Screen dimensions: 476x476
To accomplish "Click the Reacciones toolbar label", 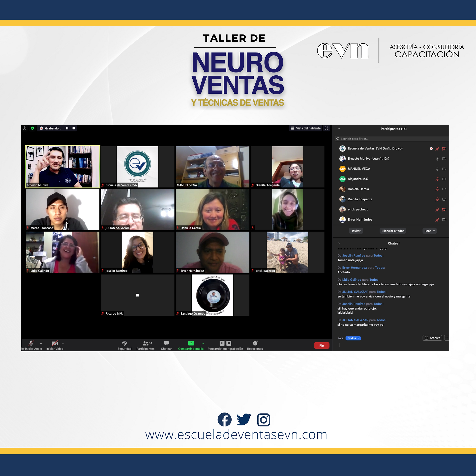I will 255,349.
